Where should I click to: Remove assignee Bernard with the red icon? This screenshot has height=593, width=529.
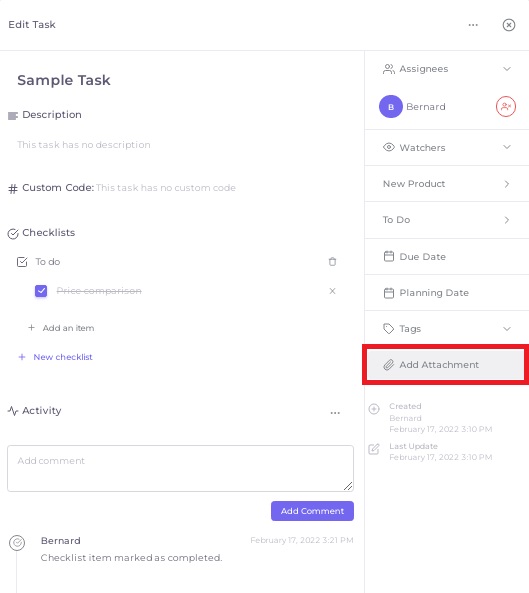click(506, 107)
